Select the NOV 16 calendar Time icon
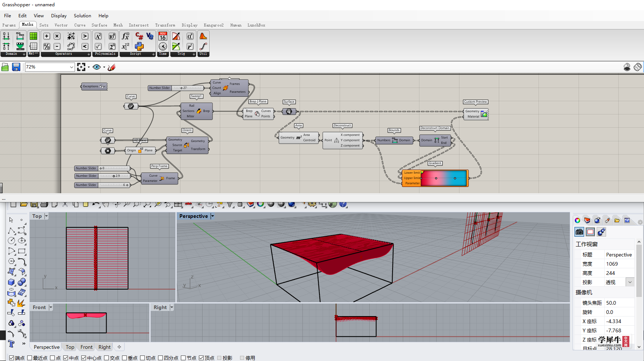This screenshot has width=644, height=361. 163,36
